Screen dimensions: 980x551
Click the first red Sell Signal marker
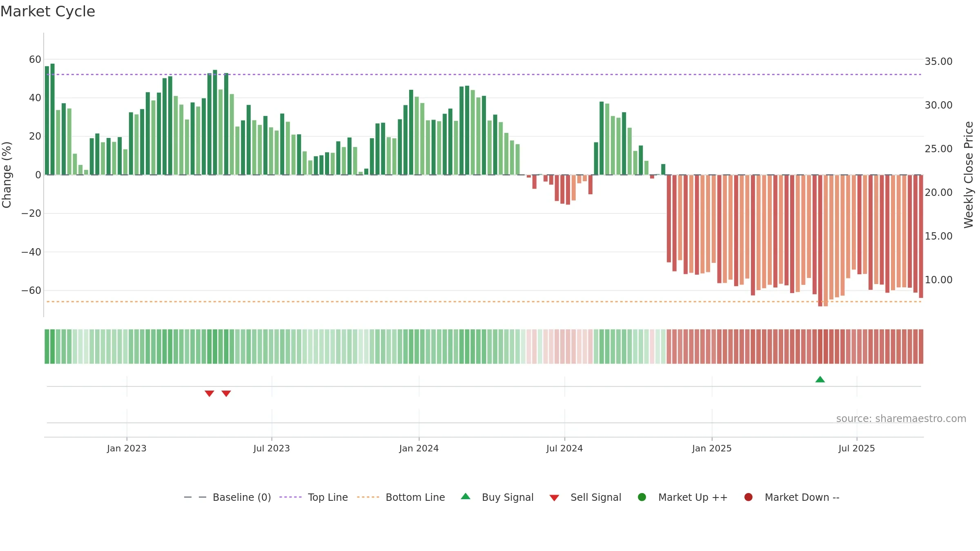209,393
